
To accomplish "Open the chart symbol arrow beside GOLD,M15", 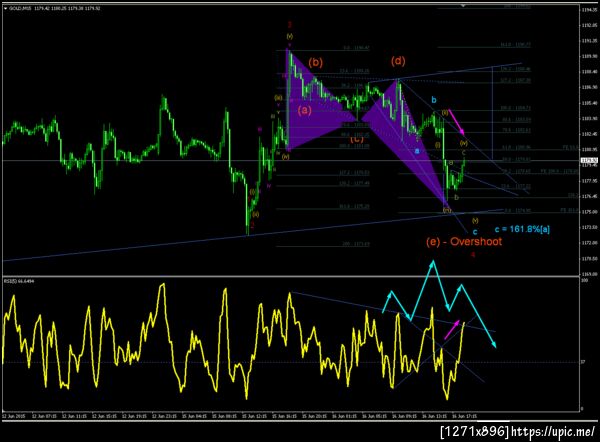I will (5, 8).
